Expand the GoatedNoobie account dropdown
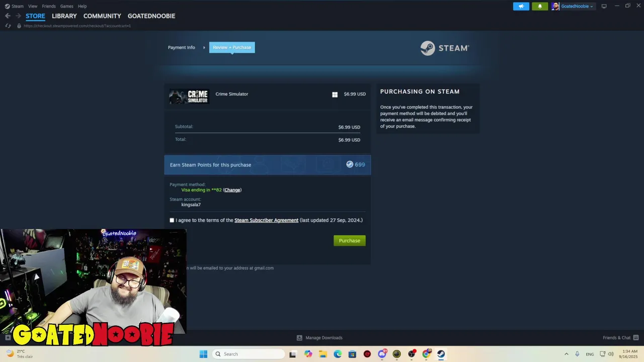 [577, 6]
